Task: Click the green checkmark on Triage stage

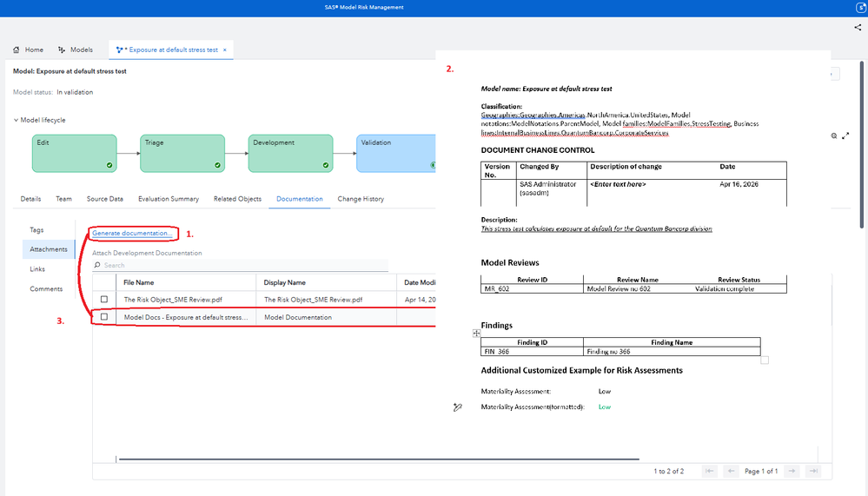Action: tap(217, 165)
